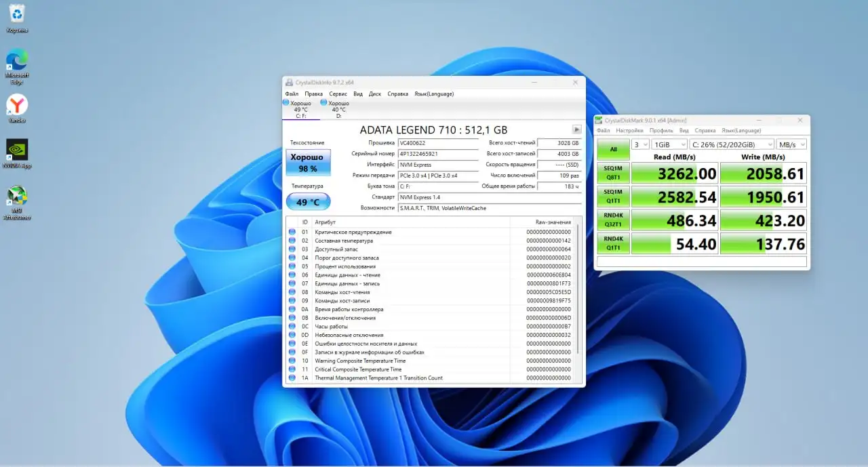This screenshot has height=467, width=868.
Task: Select the D: disk tab
Action: (x=338, y=109)
